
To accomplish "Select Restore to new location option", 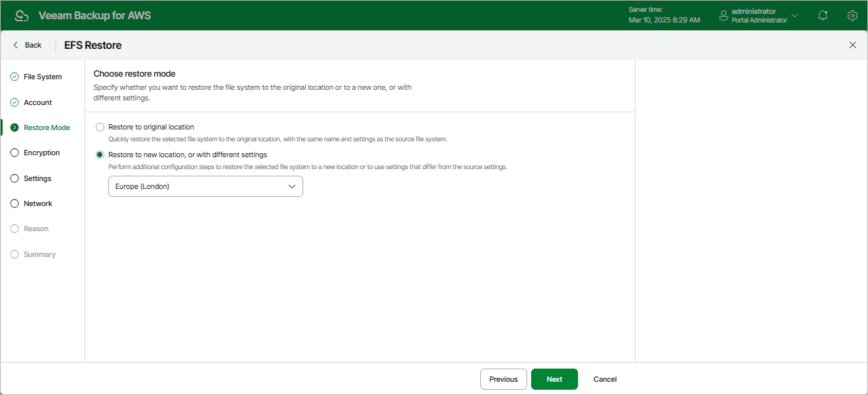I will [100, 154].
